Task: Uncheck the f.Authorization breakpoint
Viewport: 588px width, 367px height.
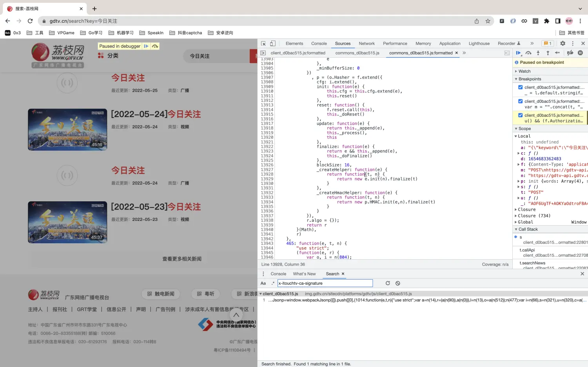Action: (x=520, y=115)
